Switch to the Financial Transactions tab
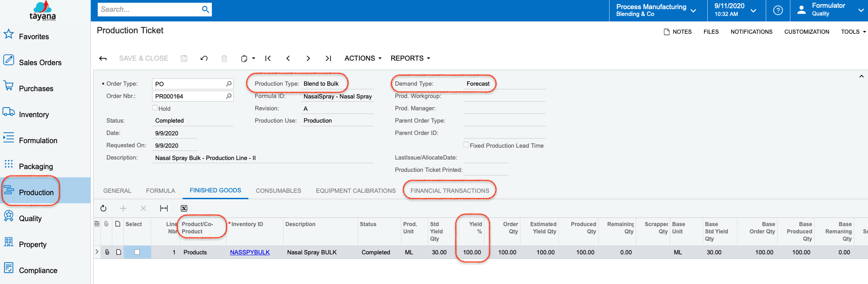 click(x=449, y=191)
